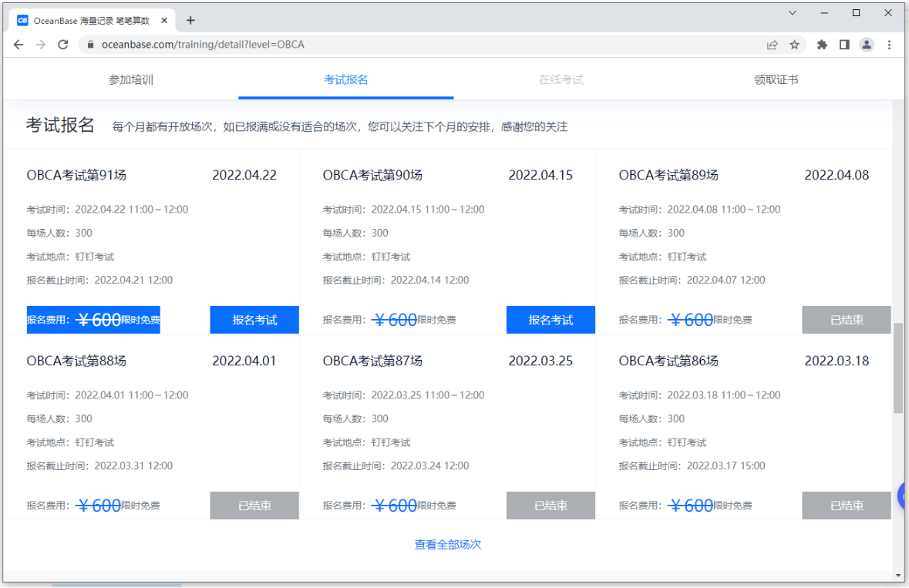Viewport: 909px width, 588px height.
Task: Share this page via share icon
Action: 773,45
